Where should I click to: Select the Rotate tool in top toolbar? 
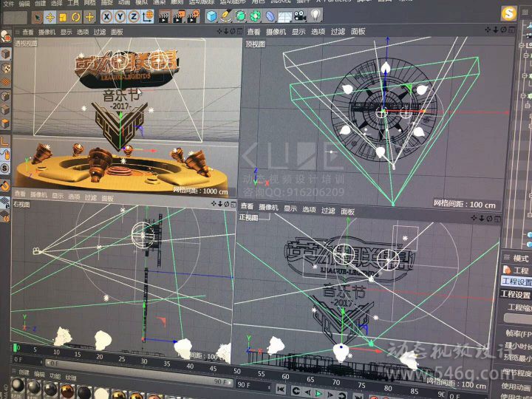pyautogui.click(x=76, y=16)
